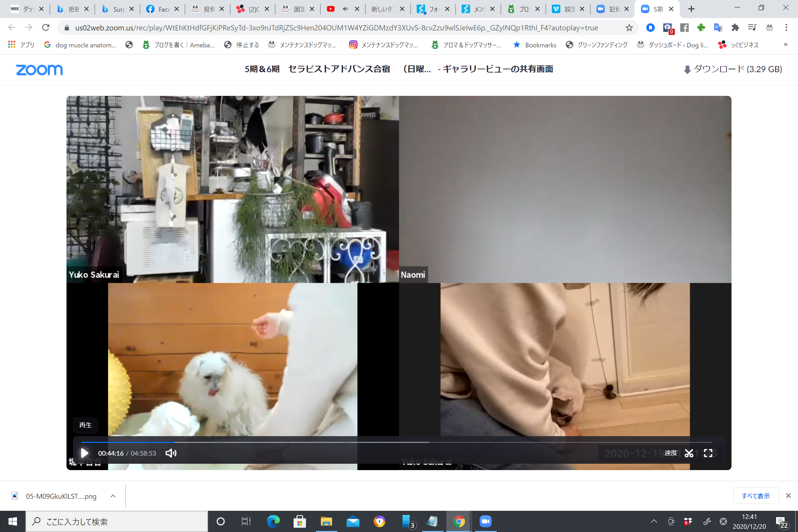View site information lock icon

coord(66,28)
